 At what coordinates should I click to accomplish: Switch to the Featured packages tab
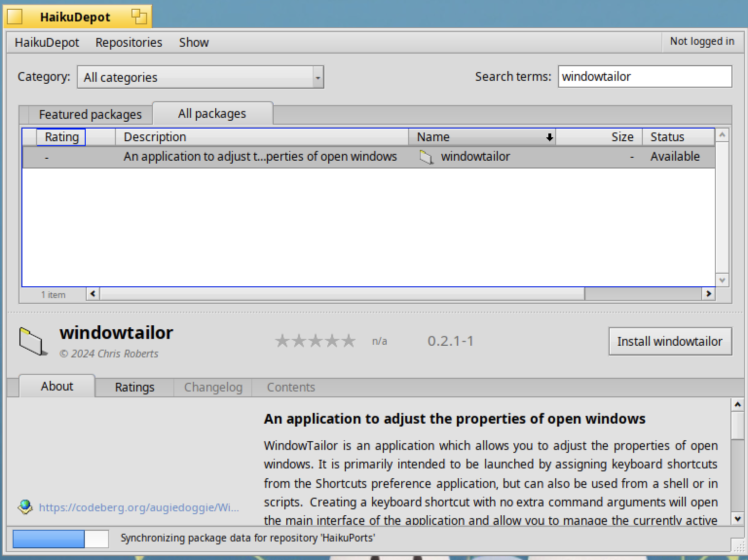tap(90, 114)
